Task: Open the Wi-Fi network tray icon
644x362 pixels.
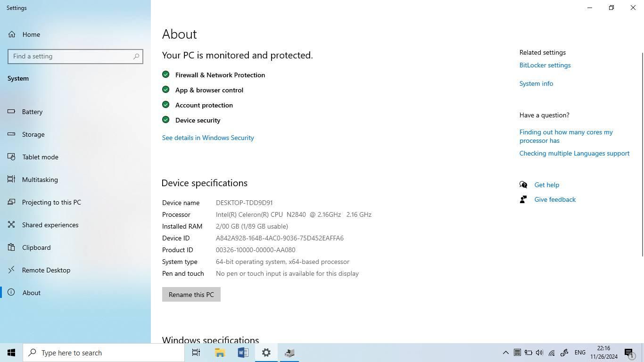Action: 552,353
